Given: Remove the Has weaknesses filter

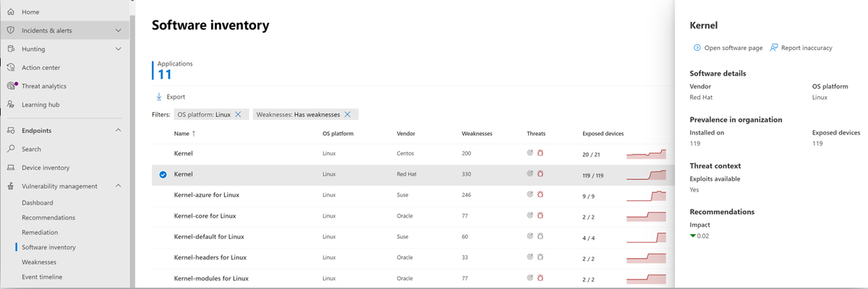Looking at the screenshot, I should (347, 114).
